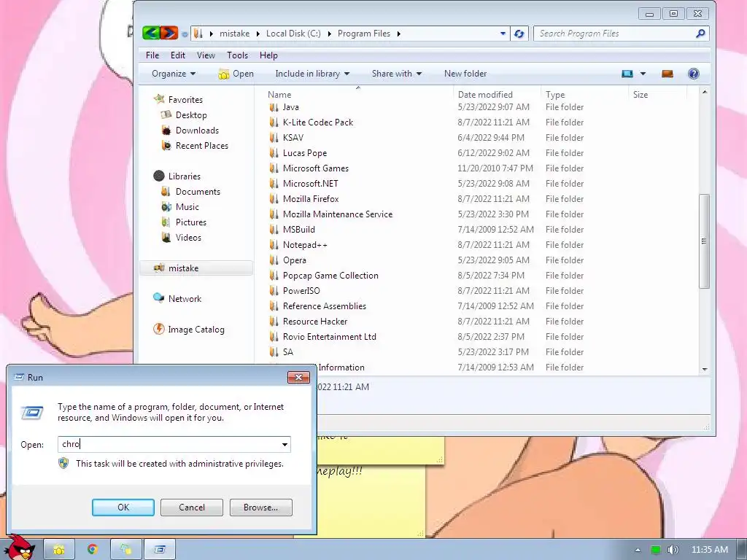Open the Edit menu
The height and width of the screenshot is (560, 747).
tap(178, 55)
